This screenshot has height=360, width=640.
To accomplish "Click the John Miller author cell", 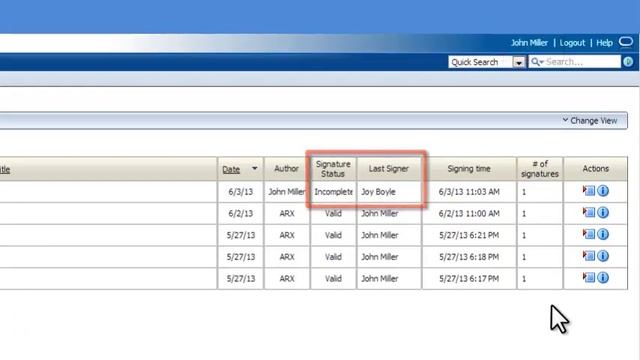I will (x=287, y=192).
